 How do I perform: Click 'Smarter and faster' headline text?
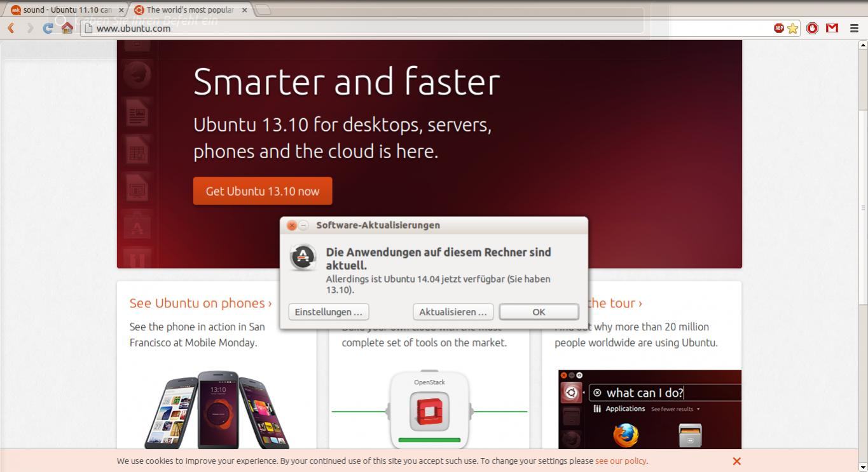pyautogui.click(x=347, y=81)
